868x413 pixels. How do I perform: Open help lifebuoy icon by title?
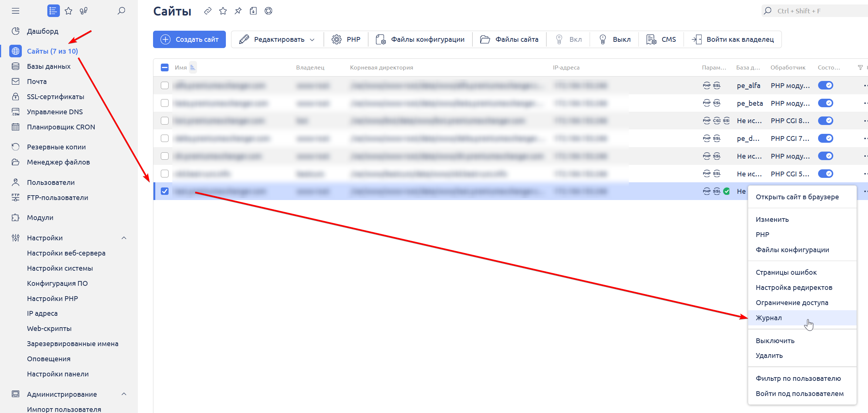(x=268, y=11)
